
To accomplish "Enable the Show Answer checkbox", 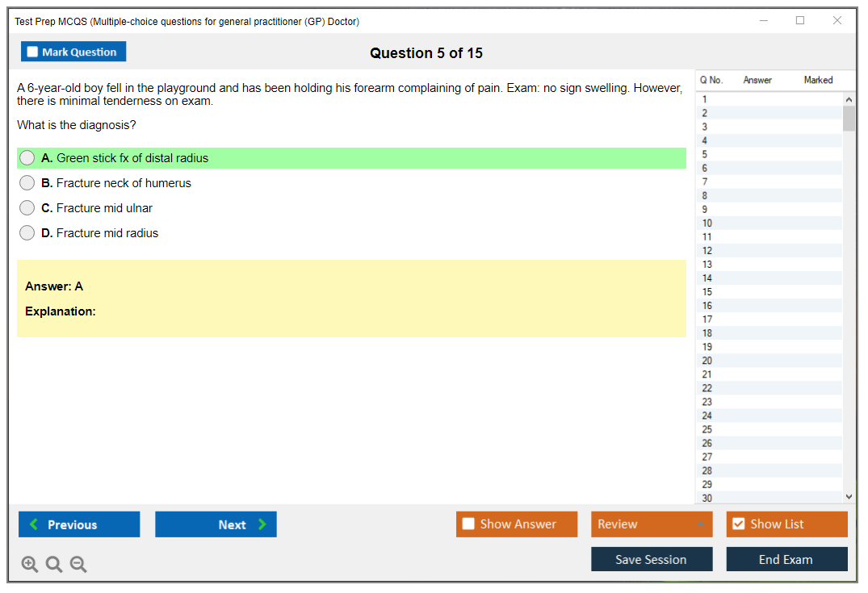I will [468, 524].
